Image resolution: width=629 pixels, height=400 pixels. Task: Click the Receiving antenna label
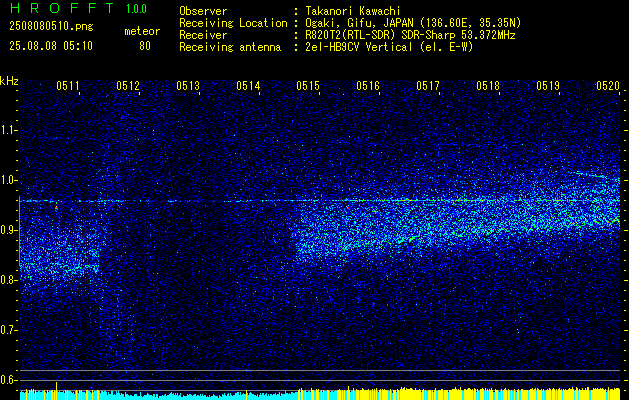[x=230, y=47]
